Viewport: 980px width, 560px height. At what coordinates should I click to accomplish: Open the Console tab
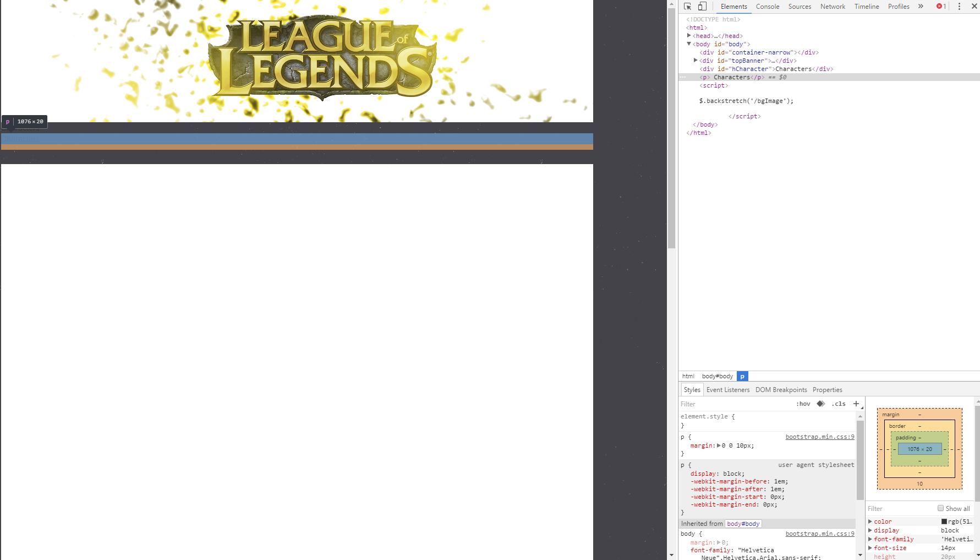[768, 7]
